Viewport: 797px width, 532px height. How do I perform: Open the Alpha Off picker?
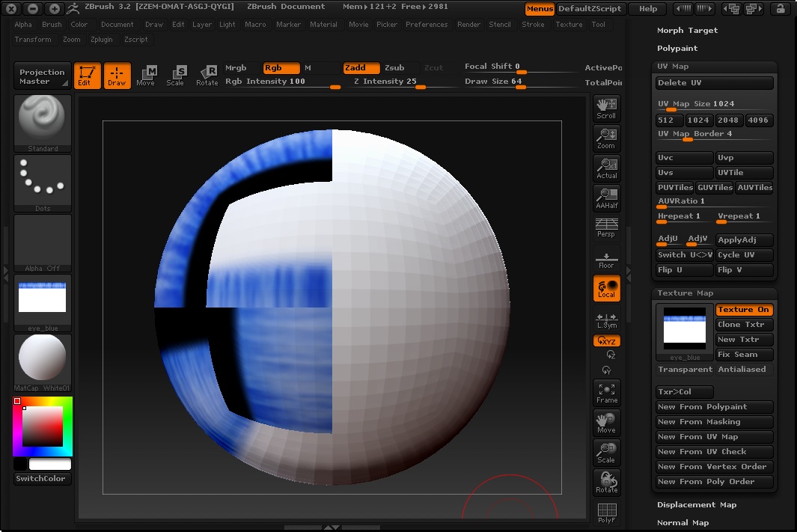pos(43,243)
